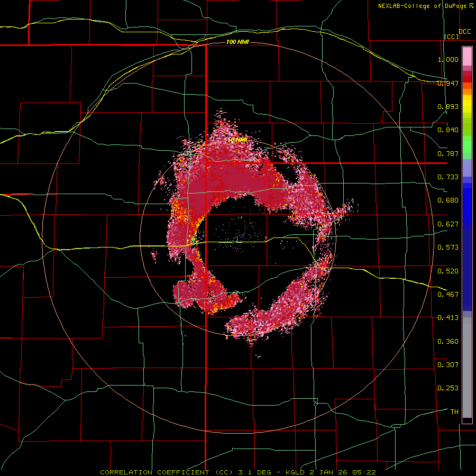
Task: Click the DCC product label
Action: pyautogui.click(x=465, y=32)
